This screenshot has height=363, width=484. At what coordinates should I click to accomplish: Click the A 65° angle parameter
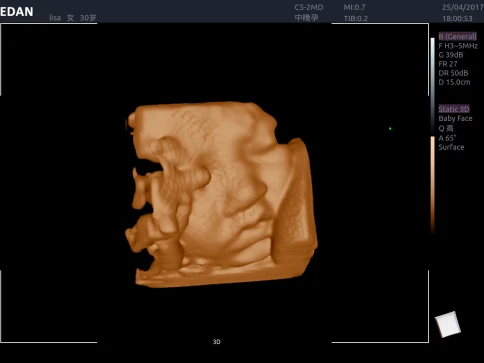[447, 138]
